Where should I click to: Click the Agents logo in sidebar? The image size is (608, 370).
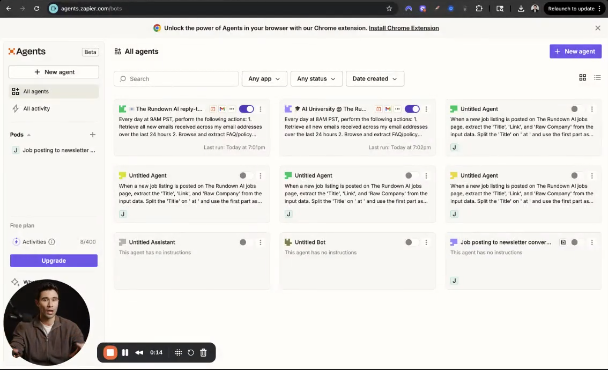tap(27, 51)
